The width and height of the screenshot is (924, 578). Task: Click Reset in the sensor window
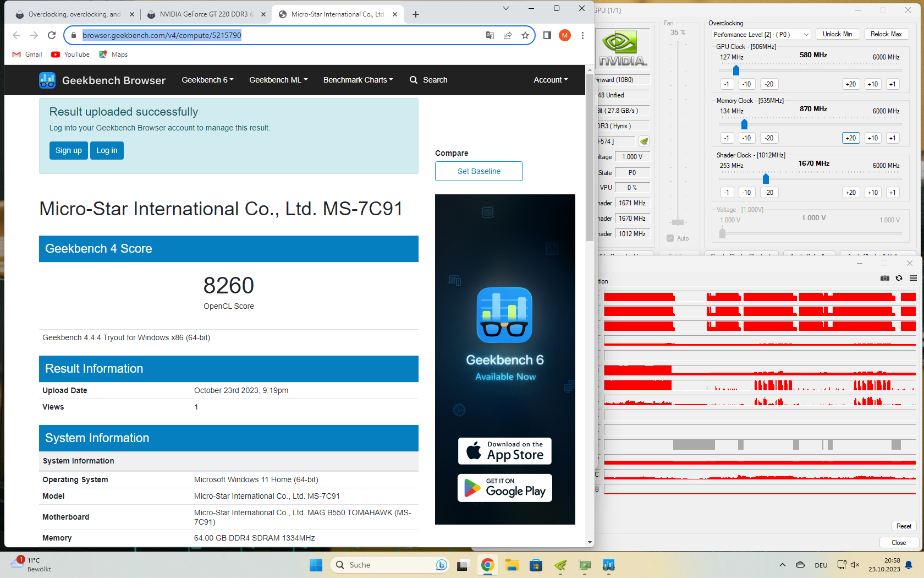pyautogui.click(x=904, y=526)
